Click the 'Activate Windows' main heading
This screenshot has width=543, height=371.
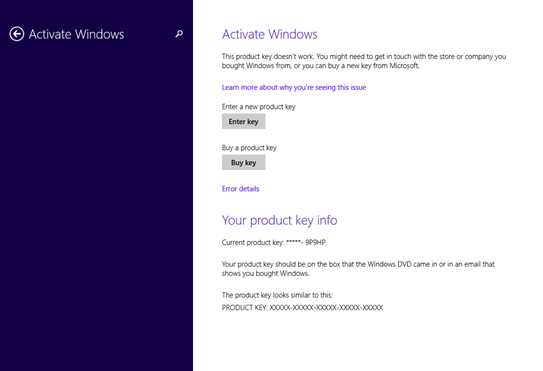click(x=270, y=34)
